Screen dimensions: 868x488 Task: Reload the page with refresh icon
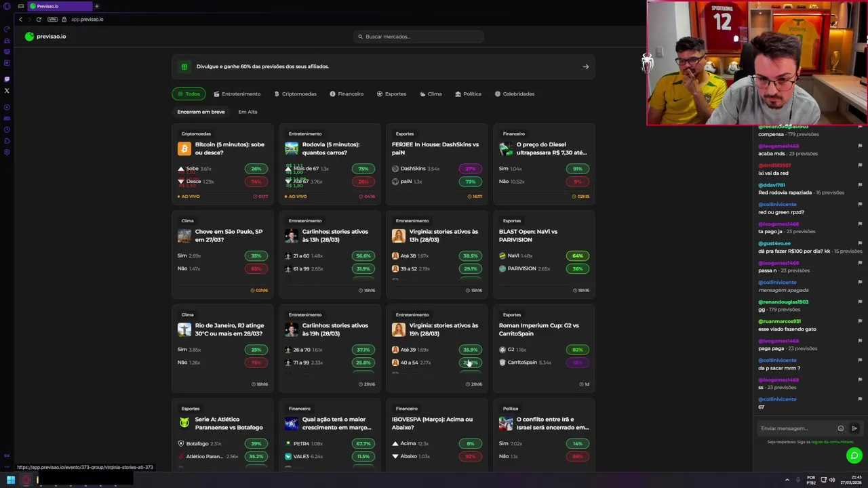coord(39,19)
